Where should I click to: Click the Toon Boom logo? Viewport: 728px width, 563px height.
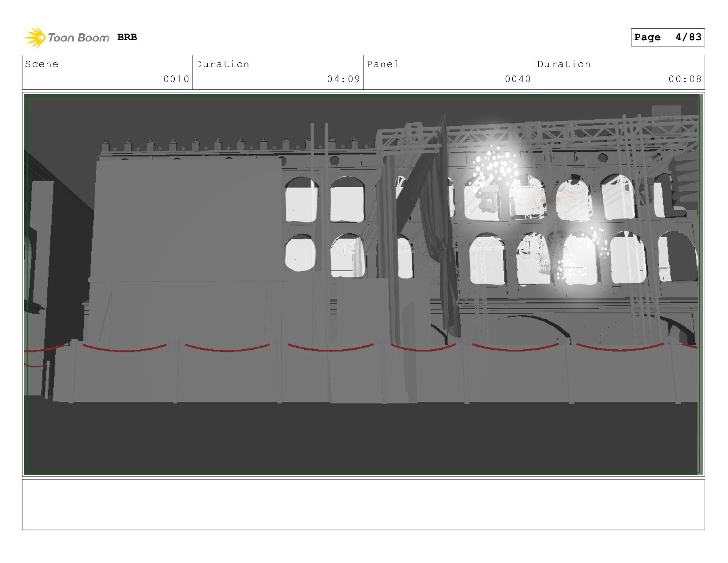click(x=66, y=37)
